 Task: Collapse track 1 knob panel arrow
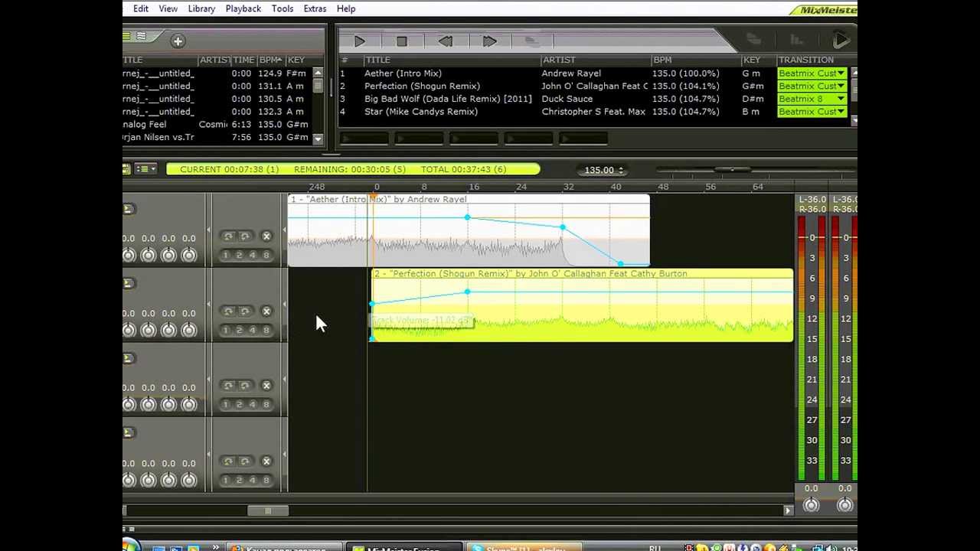point(208,230)
